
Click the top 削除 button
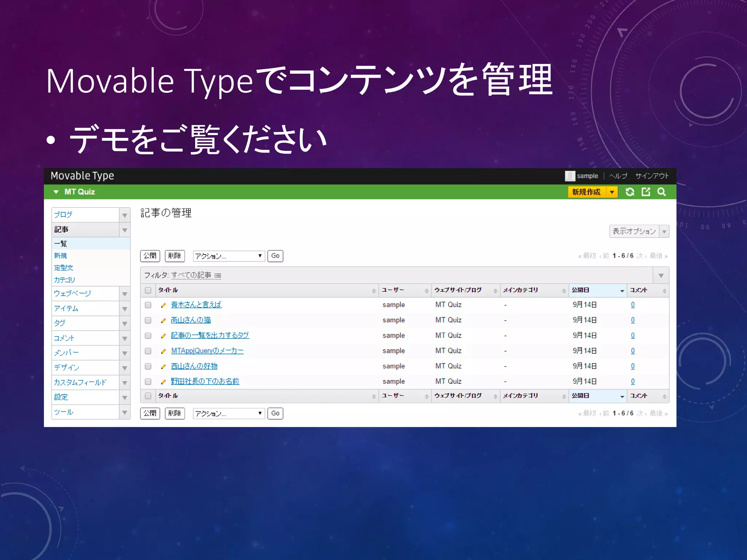click(175, 256)
